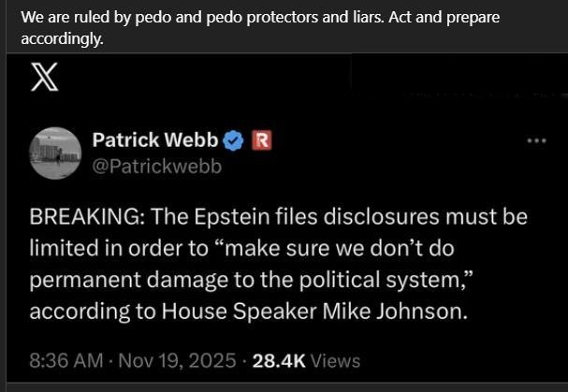Click the 28.4K view count

click(x=279, y=360)
